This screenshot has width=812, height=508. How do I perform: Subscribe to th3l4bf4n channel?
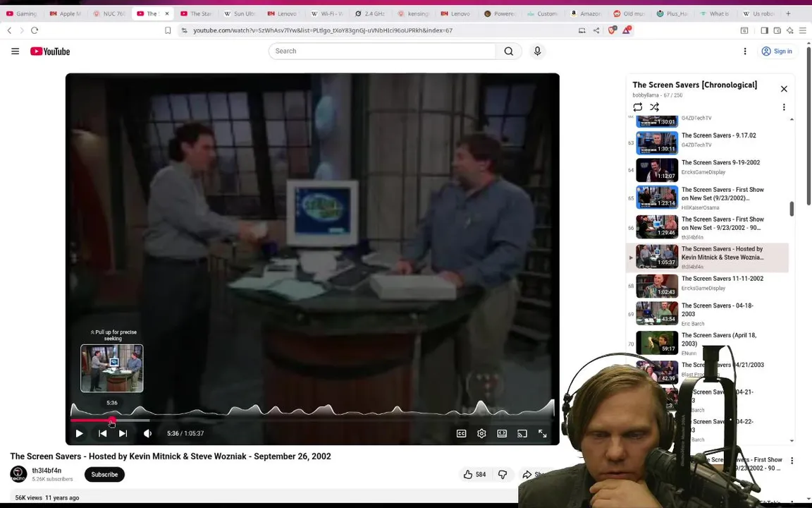pyautogui.click(x=104, y=474)
